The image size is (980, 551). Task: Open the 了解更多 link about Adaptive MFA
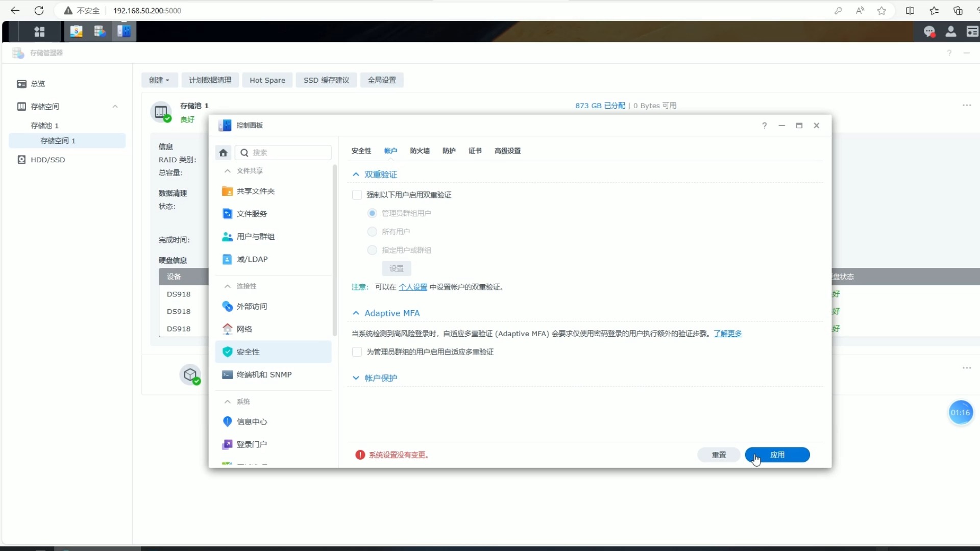[x=728, y=334]
